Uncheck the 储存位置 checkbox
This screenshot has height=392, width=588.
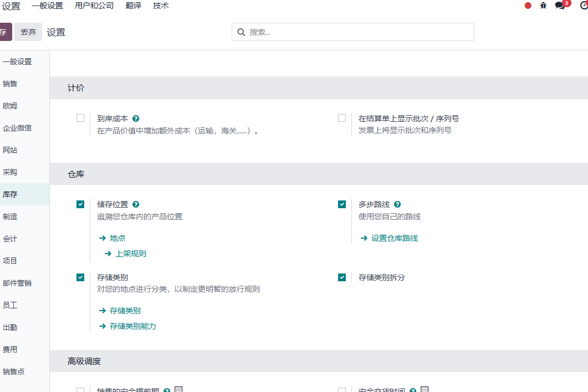click(x=80, y=204)
